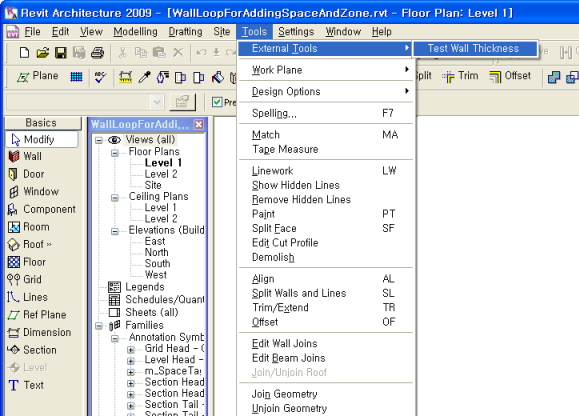Image resolution: width=579 pixels, height=416 pixels.
Task: Choose Unjoin Geometry menu entry
Action: 326,408
